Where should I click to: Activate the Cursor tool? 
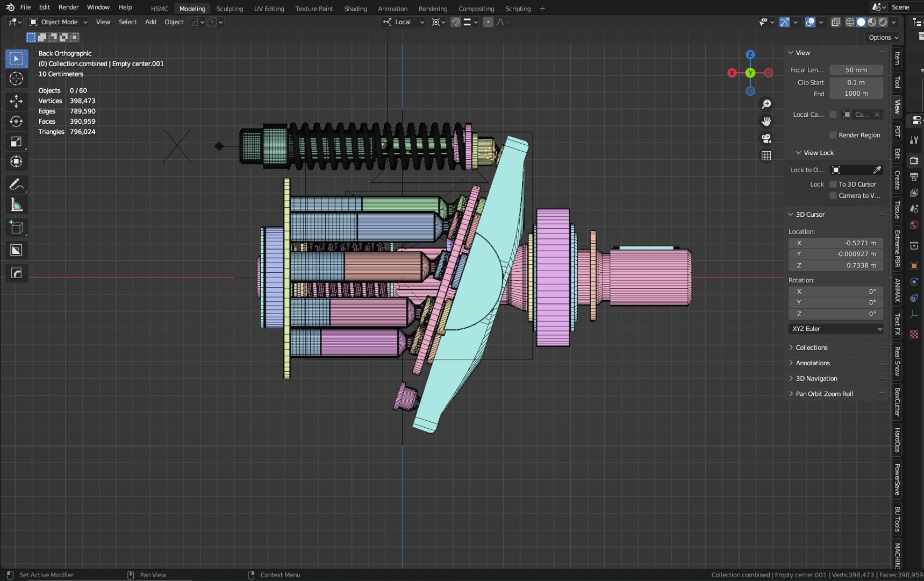tap(16, 79)
